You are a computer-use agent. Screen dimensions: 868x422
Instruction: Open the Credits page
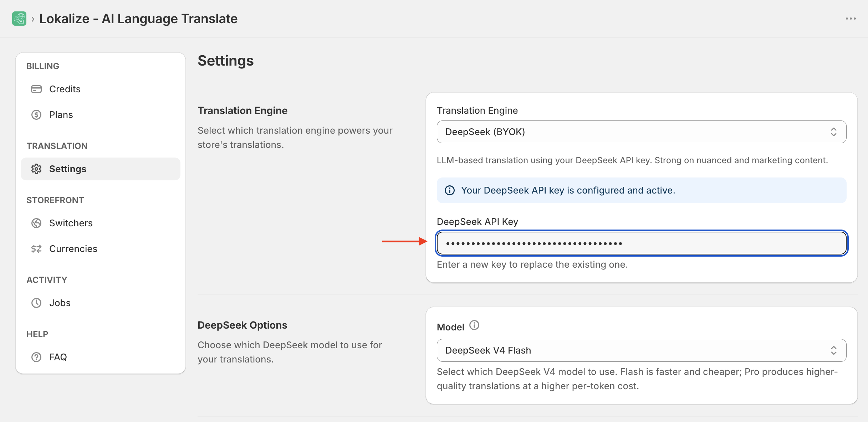tap(101, 89)
